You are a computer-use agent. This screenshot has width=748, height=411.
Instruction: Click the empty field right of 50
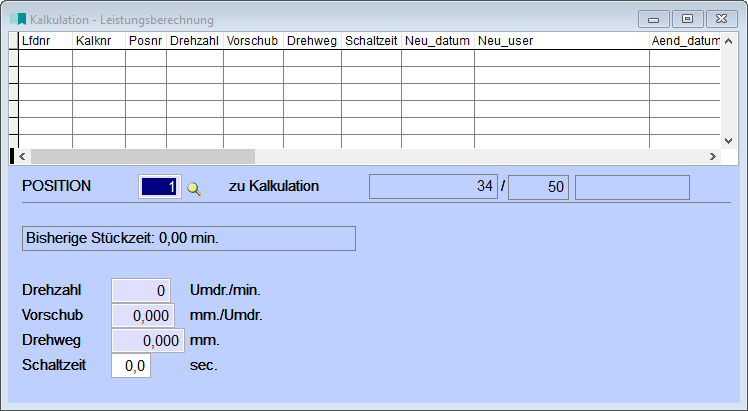tap(633, 187)
